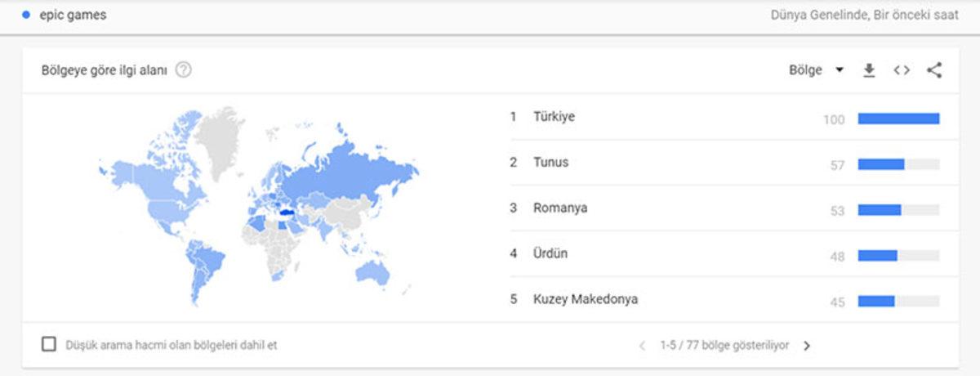Select Tunus in the region list
Screen dimensions: 980x376
550,163
